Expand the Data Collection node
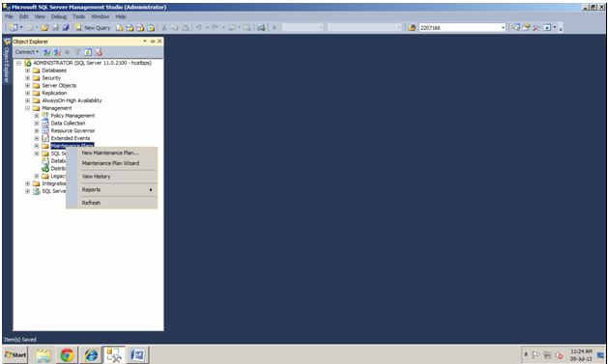Screen dimensions: 608x364 [37, 124]
